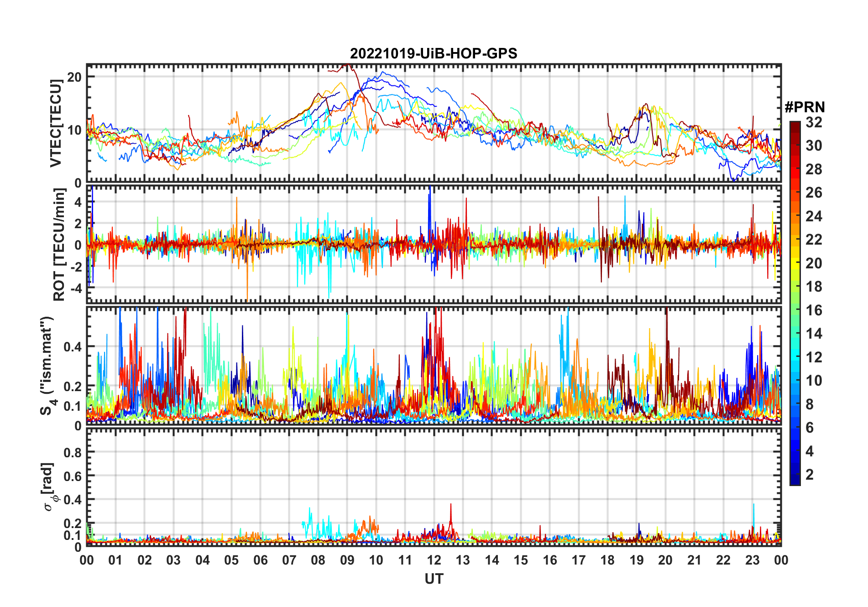Click VTEC panel y-tick label 20
Viewport: 868px width, 607px height.
[x=74, y=77]
